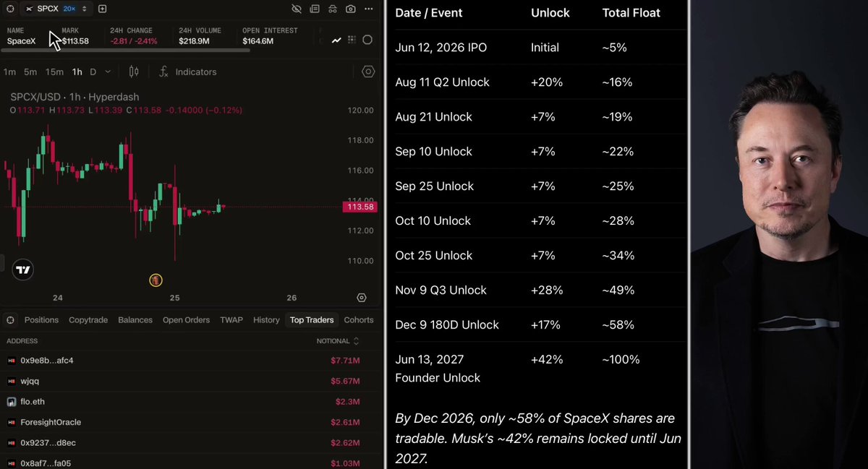Switch to the History tab
868x469 pixels.
(266, 320)
